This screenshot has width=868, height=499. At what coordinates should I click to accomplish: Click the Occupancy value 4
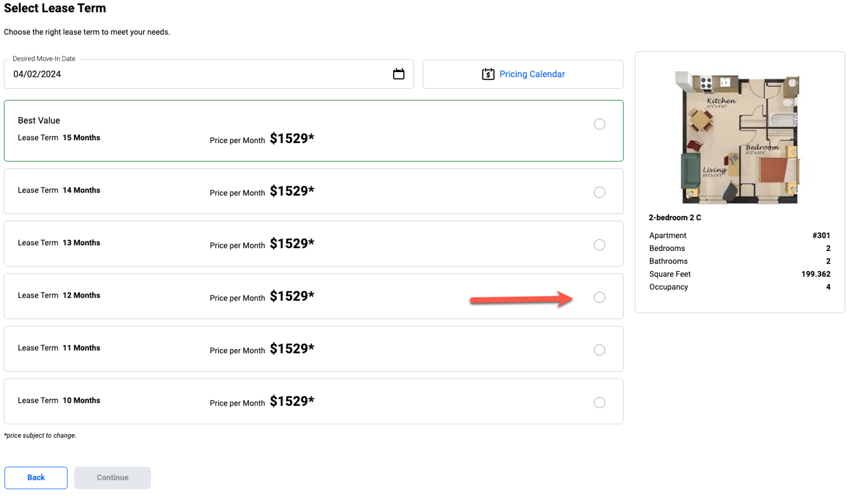[x=828, y=287]
